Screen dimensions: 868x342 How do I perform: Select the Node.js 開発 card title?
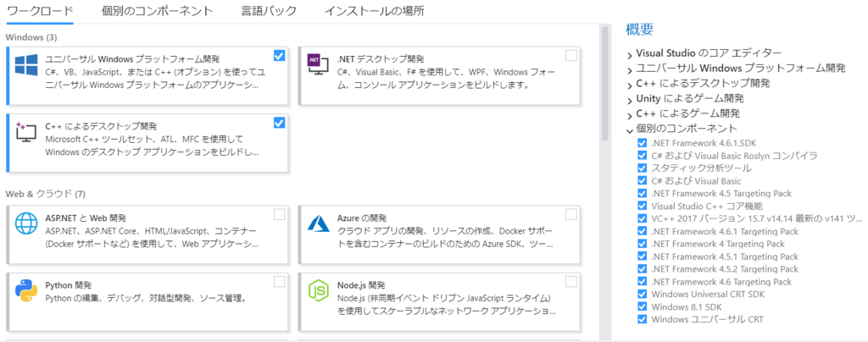[361, 285]
